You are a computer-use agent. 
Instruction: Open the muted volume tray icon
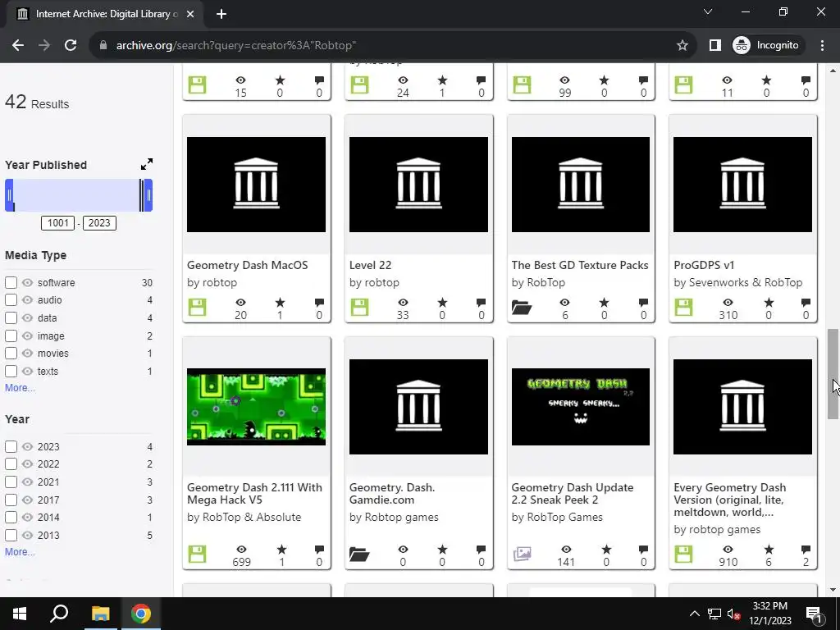734,614
